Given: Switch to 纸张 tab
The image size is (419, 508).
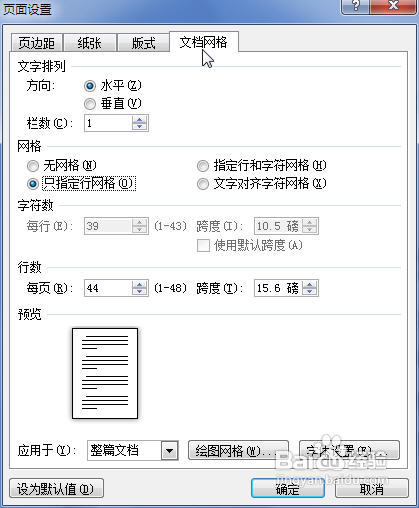Looking at the screenshot, I should (89, 43).
